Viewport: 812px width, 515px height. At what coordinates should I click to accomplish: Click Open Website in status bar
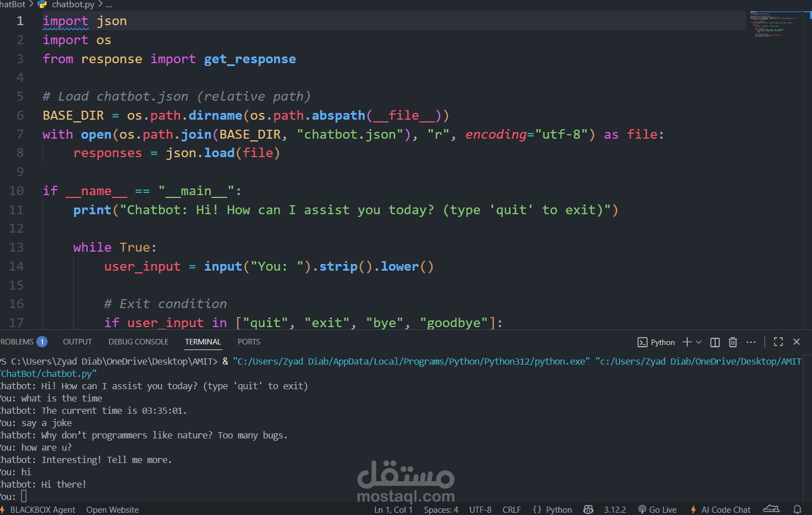[x=112, y=509]
